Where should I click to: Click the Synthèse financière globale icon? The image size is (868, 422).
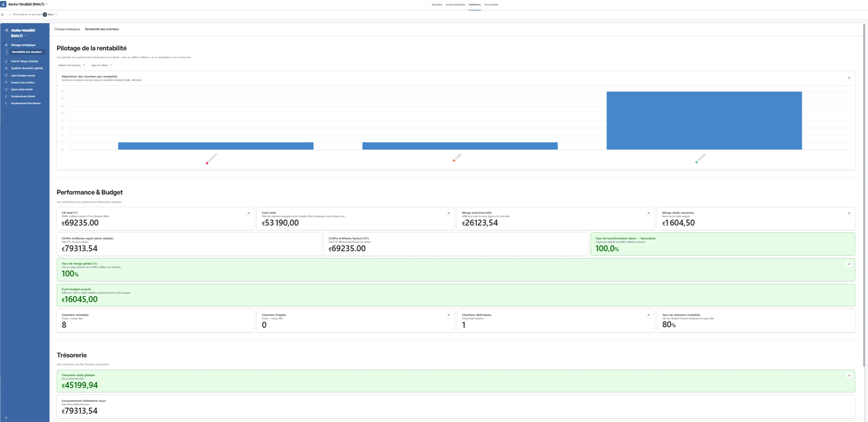[6, 68]
